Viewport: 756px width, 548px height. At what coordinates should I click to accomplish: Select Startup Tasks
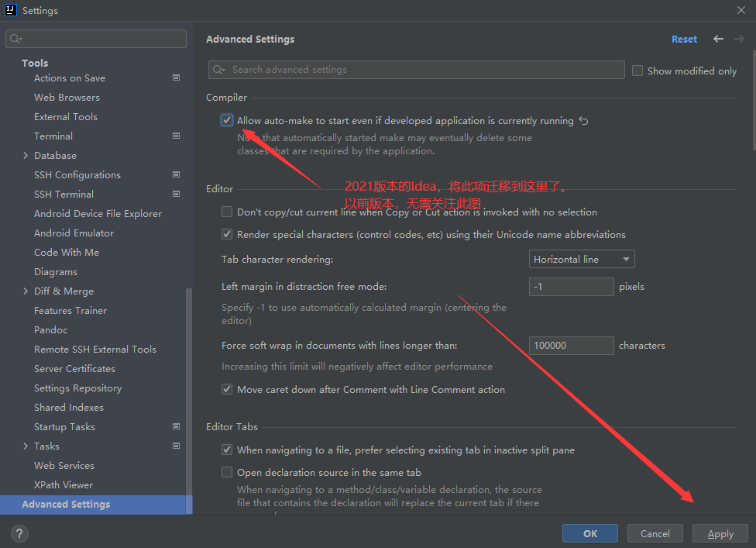click(x=64, y=427)
